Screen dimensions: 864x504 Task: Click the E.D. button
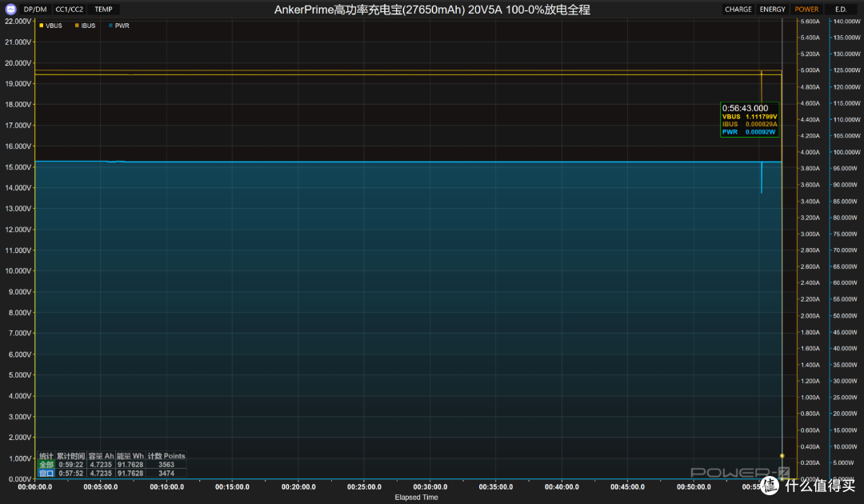[841, 10]
